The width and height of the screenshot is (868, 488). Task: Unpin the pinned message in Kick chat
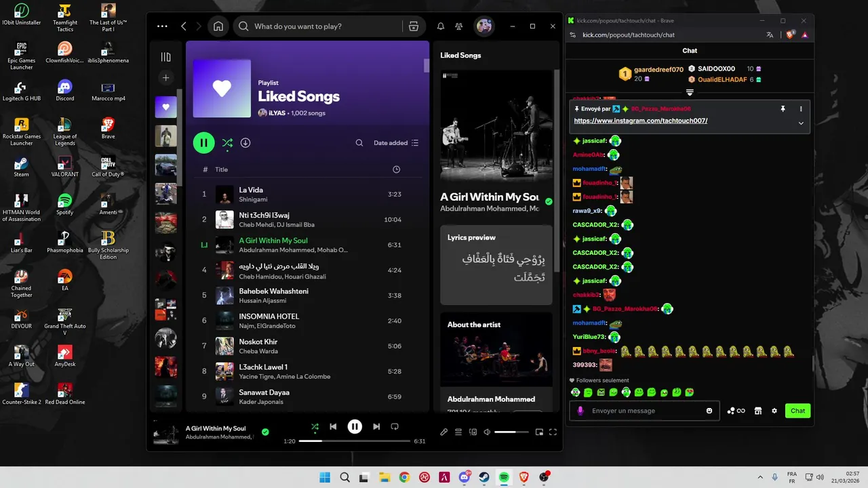(x=783, y=108)
